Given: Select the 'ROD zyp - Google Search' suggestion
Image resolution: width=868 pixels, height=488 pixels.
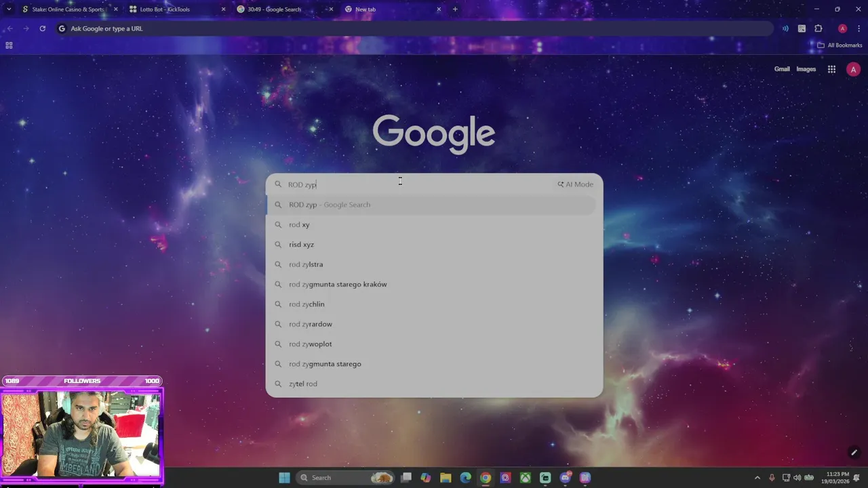Looking at the screenshot, I should pos(432,205).
